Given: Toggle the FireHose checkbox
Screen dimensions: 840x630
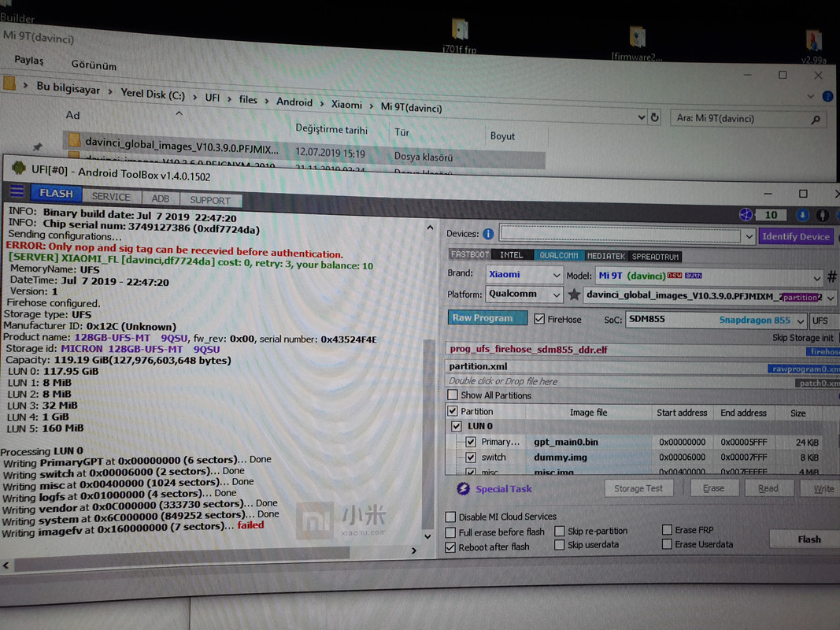Looking at the screenshot, I should (539, 319).
